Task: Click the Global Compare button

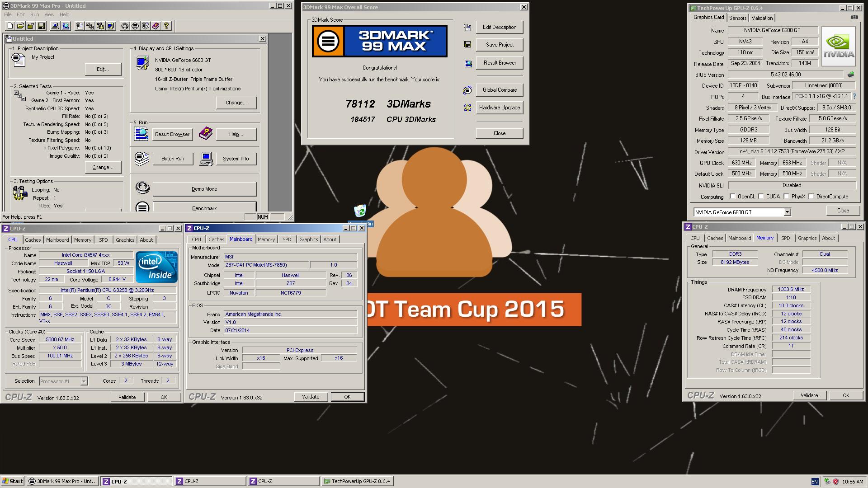Action: [x=500, y=90]
